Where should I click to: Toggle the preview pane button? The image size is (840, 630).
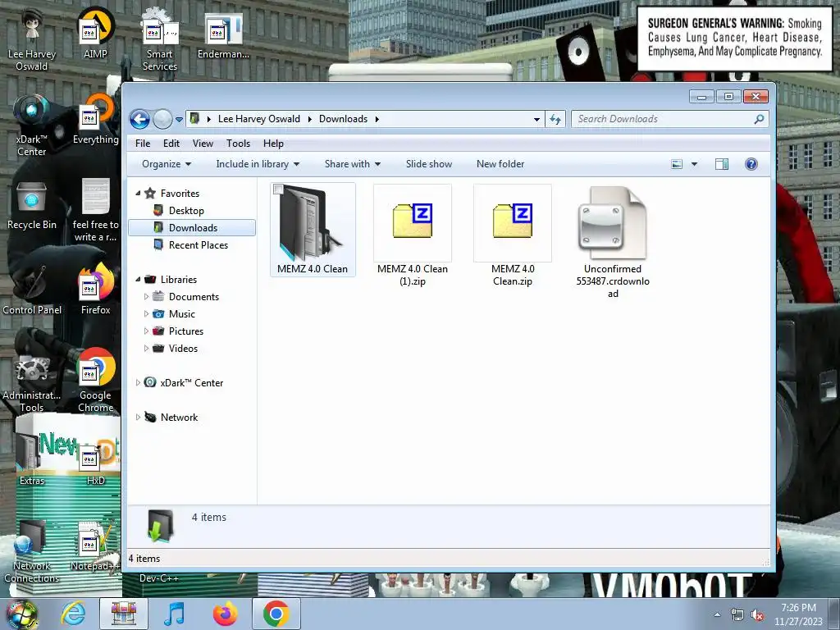click(722, 164)
